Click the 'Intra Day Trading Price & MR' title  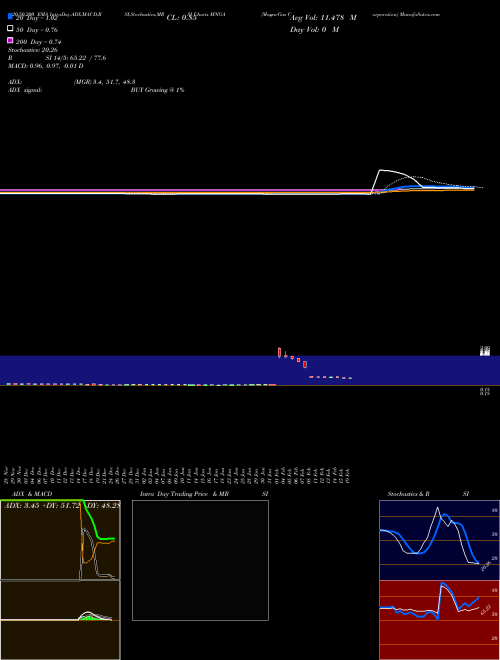pyautogui.click(x=184, y=494)
